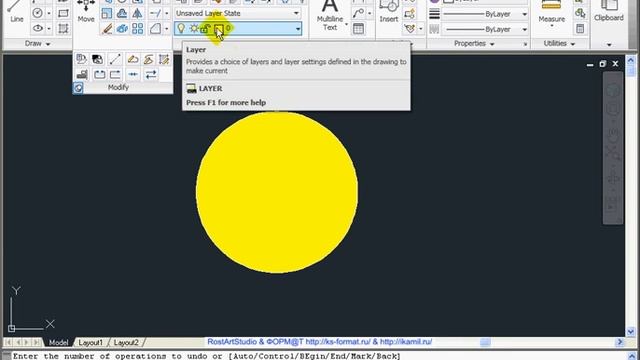640x360 pixels.
Task: Click the Insert block button
Action: [x=389, y=12]
